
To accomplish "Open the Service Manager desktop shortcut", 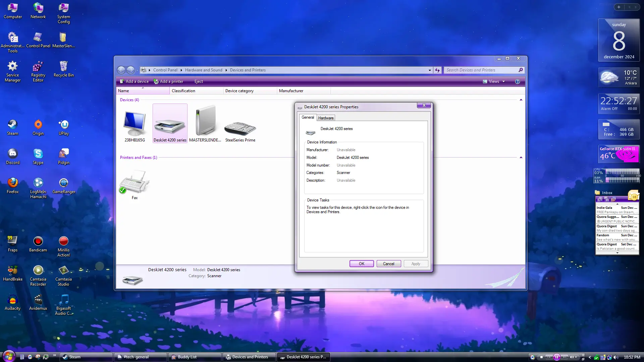I will [x=13, y=72].
